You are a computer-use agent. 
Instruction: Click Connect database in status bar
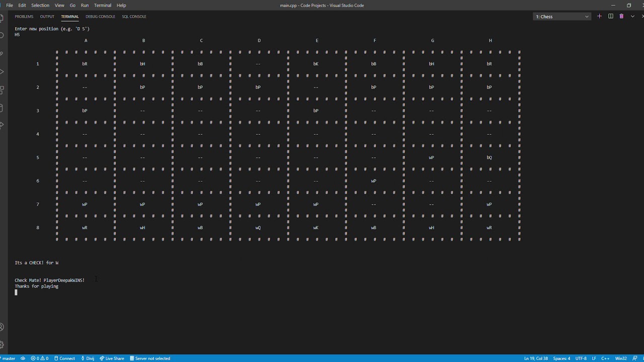click(x=64, y=358)
